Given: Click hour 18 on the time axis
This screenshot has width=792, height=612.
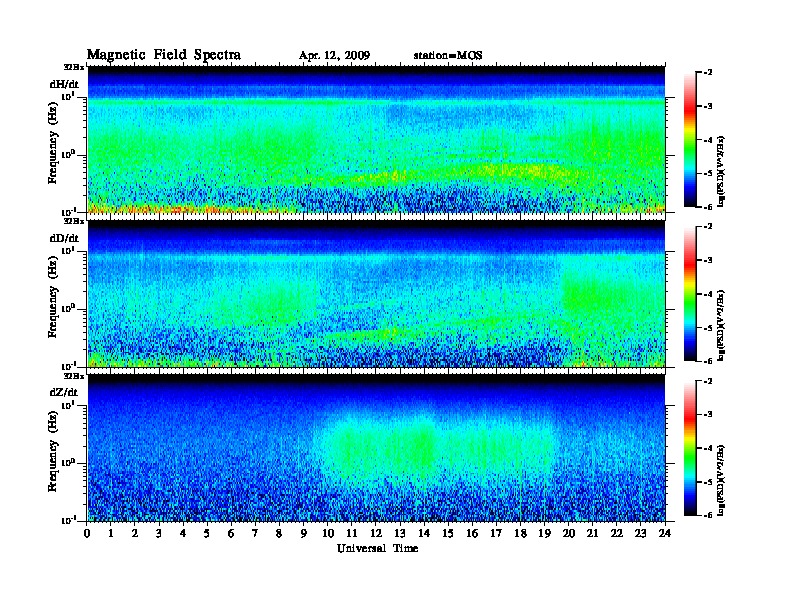Looking at the screenshot, I should [x=520, y=533].
